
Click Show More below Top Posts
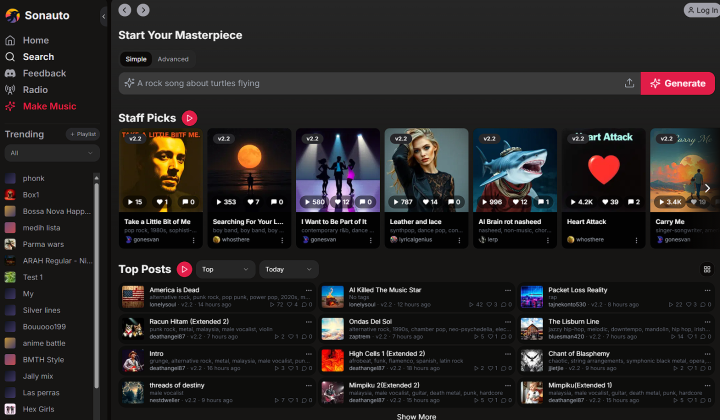pos(416,416)
